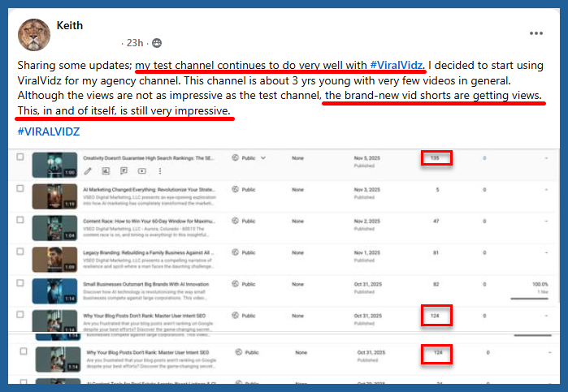Open comments icon for the Creativity video
The image size is (568, 392).
(x=124, y=171)
